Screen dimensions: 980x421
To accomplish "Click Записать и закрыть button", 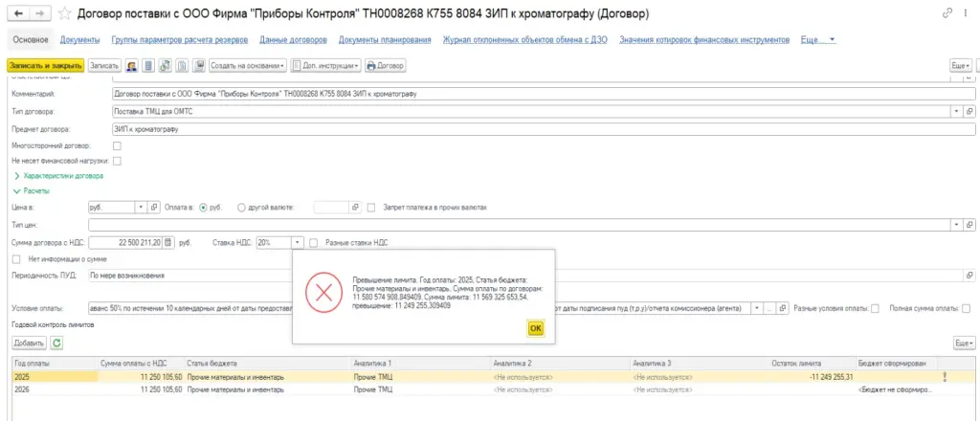I will (x=45, y=66).
